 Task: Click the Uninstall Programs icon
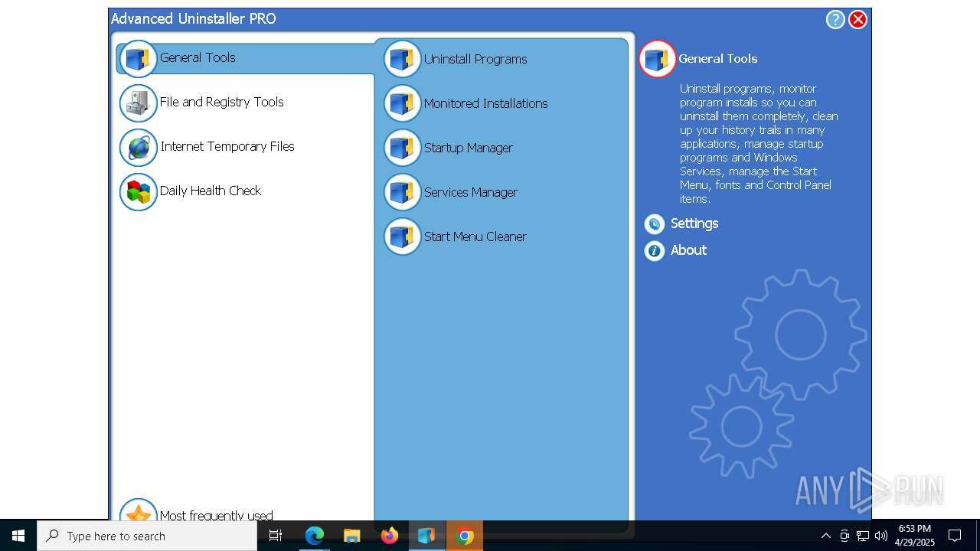click(x=402, y=59)
